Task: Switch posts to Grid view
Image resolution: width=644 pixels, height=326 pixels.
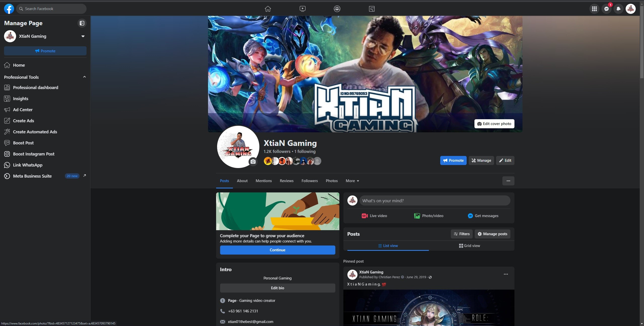Action: (469, 246)
